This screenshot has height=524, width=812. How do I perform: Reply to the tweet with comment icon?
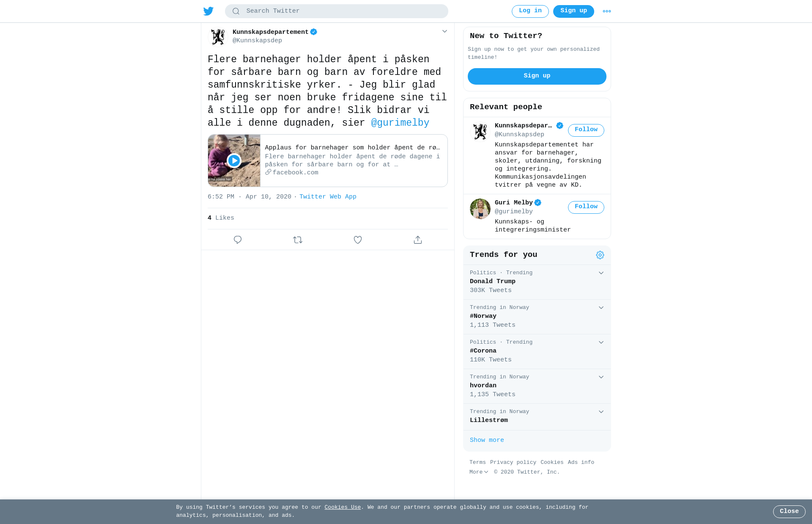(x=238, y=240)
